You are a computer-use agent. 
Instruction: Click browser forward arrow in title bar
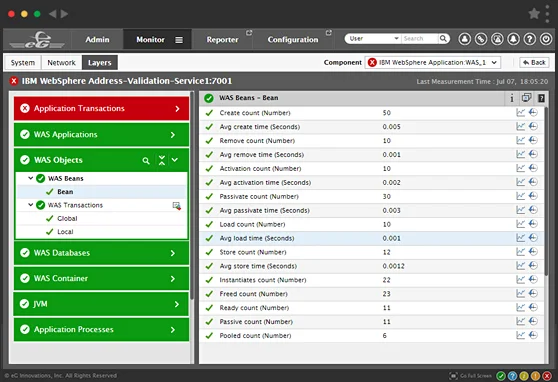(x=64, y=14)
